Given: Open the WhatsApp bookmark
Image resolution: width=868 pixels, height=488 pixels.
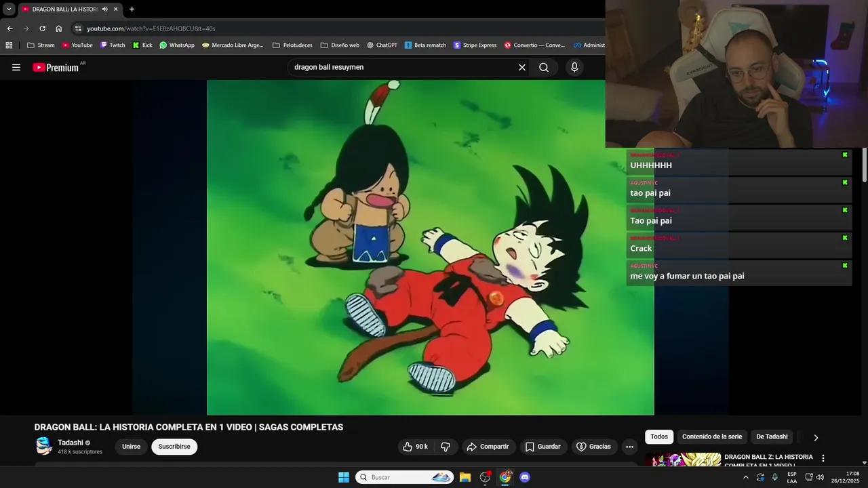Looking at the screenshot, I should click(x=177, y=45).
